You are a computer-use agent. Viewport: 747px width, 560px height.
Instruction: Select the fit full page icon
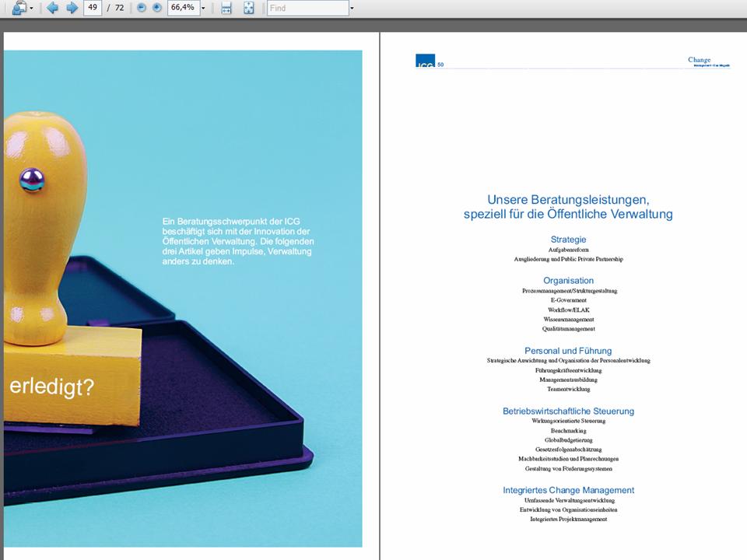coord(249,8)
